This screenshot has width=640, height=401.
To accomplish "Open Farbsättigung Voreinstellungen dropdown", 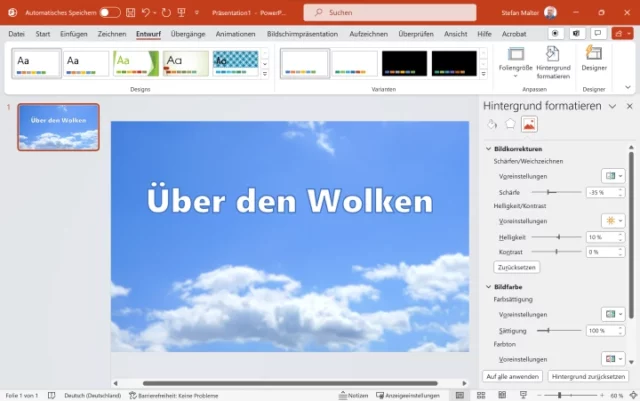I will (x=613, y=314).
